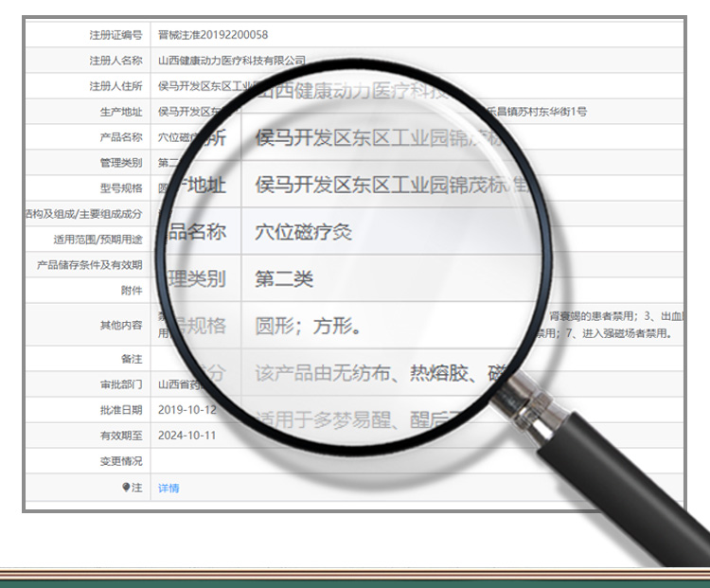710x588 pixels.
Task: Click magnified text 第二类
Action: (x=284, y=278)
